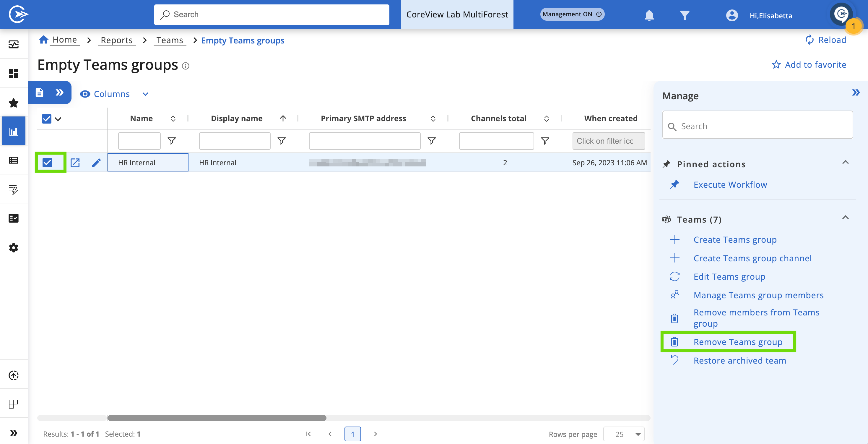
Task: Open the health monitor sidebar icon
Action: (14, 44)
